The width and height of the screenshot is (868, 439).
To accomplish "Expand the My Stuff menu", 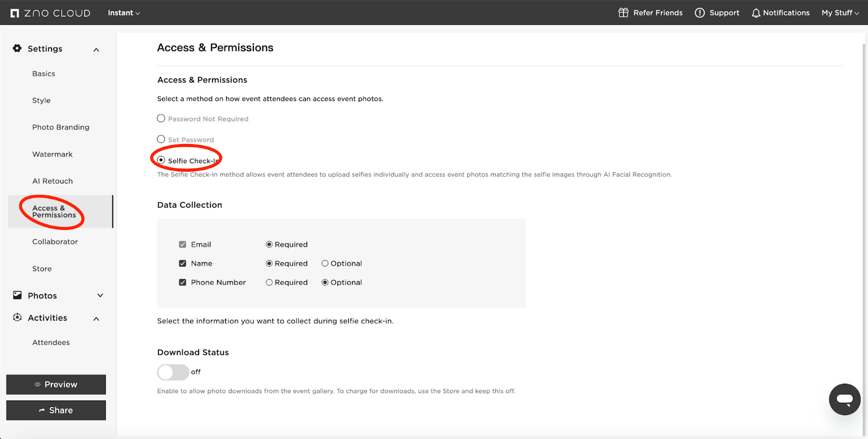I will coord(840,13).
